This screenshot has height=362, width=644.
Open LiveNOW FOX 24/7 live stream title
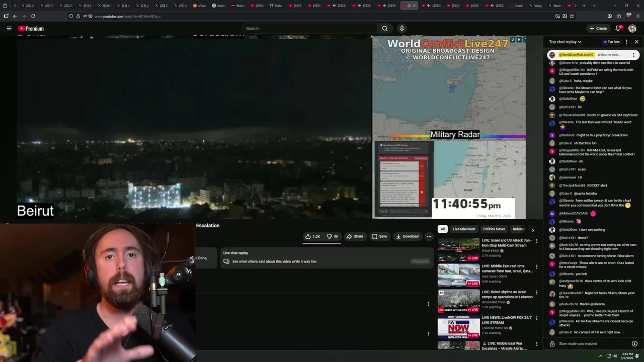506,320
